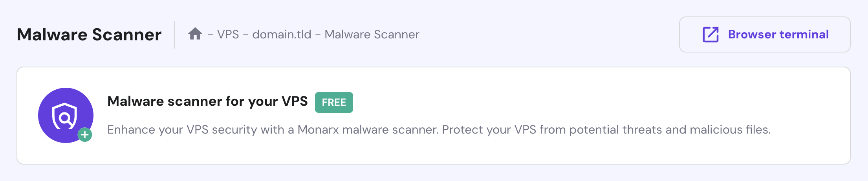The height and width of the screenshot is (181, 868).
Task: Click the dash separator before the Malware Scanner breadcrumb
Action: [x=318, y=35]
